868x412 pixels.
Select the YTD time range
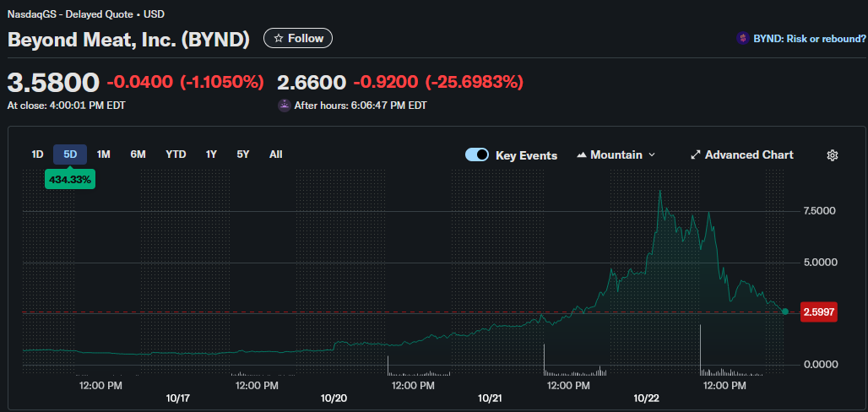pyautogui.click(x=176, y=154)
